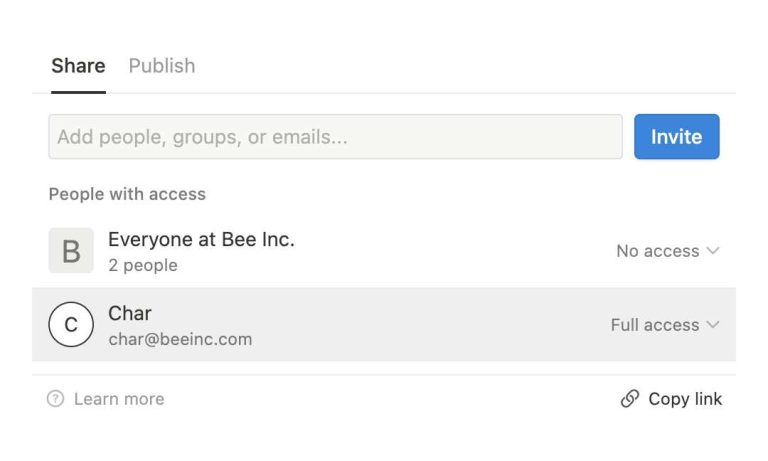The height and width of the screenshot is (461, 768).
Task: Switch to the Publish tab
Action: tap(162, 66)
